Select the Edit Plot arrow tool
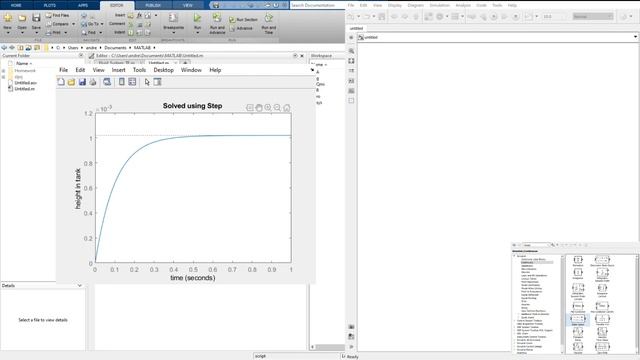 click(x=147, y=82)
